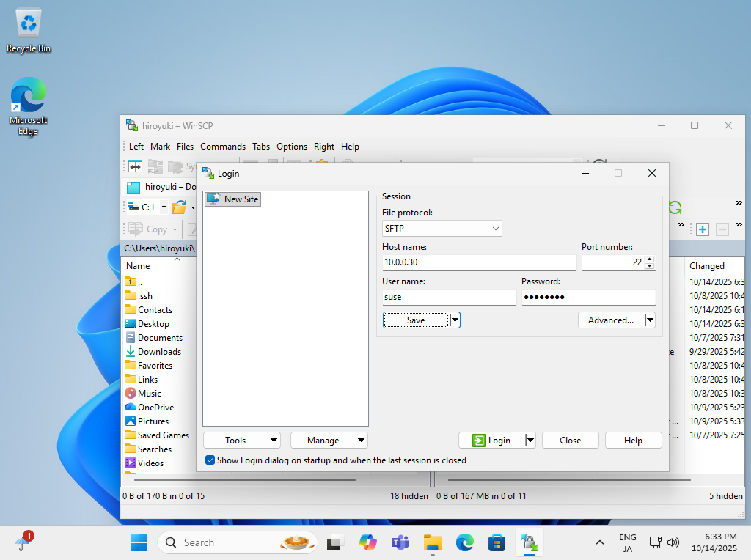Click the Save button
Screen dimensions: 751x560
[416, 320]
